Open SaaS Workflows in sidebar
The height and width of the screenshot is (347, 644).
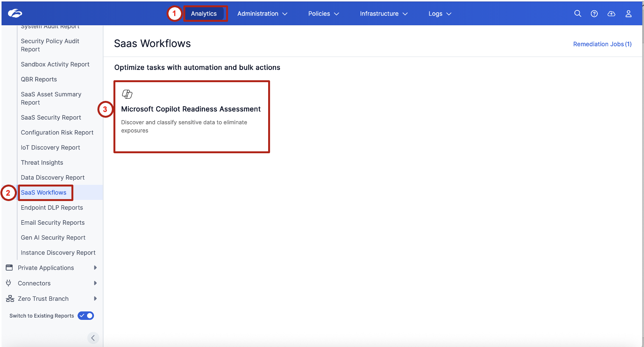coord(44,193)
